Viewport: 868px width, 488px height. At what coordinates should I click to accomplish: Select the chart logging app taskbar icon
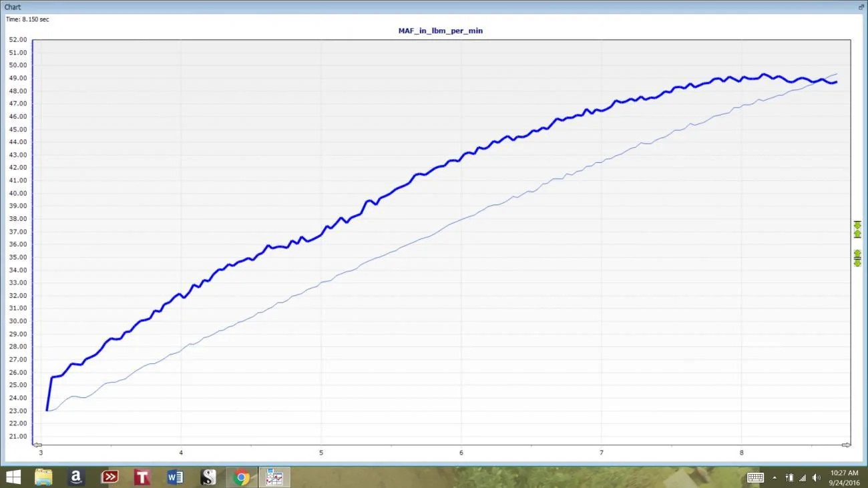[x=274, y=477]
